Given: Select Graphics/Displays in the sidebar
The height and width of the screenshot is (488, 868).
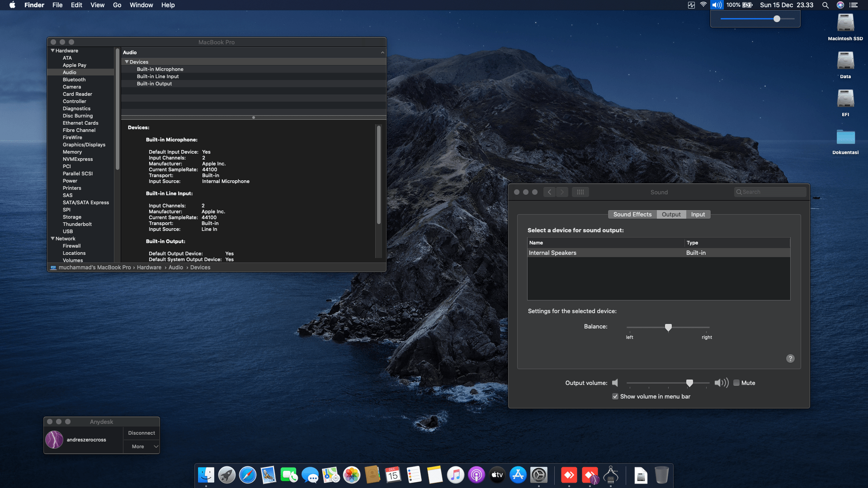Looking at the screenshot, I should [x=84, y=145].
